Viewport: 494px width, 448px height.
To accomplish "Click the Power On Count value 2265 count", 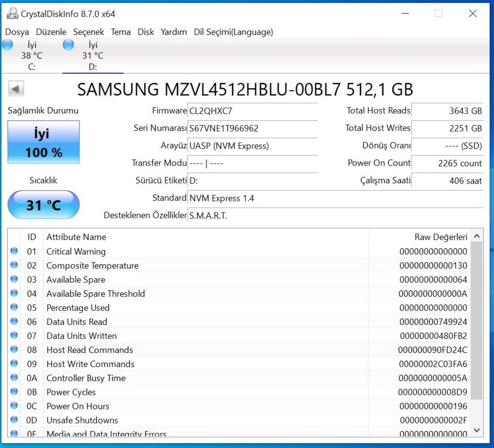I will pos(447,163).
